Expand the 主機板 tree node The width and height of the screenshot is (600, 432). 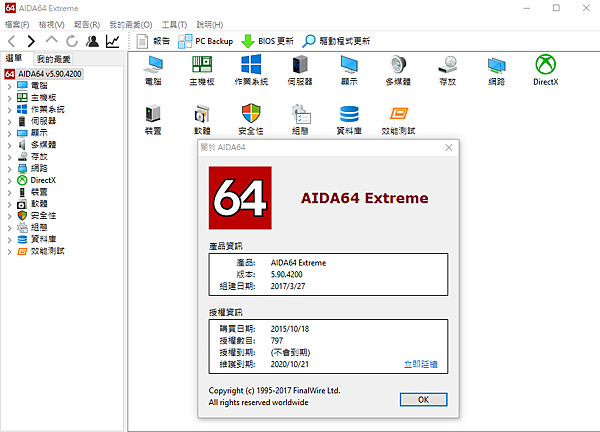[x=10, y=98]
